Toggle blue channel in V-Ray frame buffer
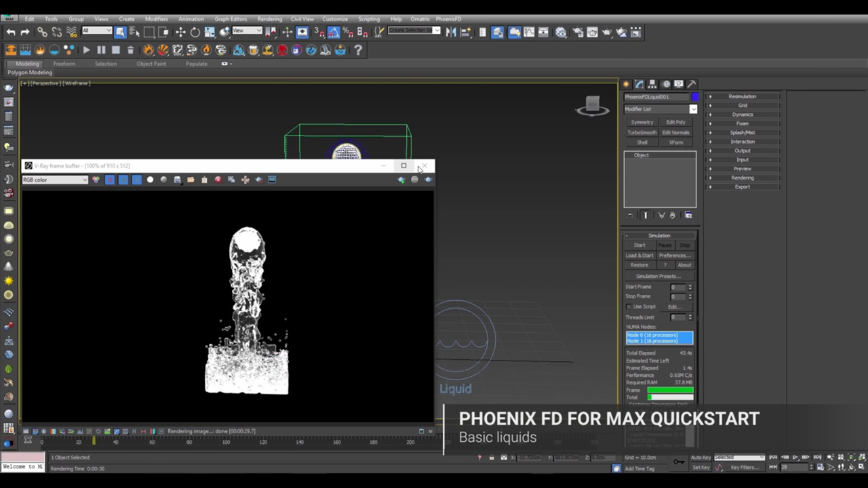The height and width of the screenshot is (488, 868). pos(136,180)
